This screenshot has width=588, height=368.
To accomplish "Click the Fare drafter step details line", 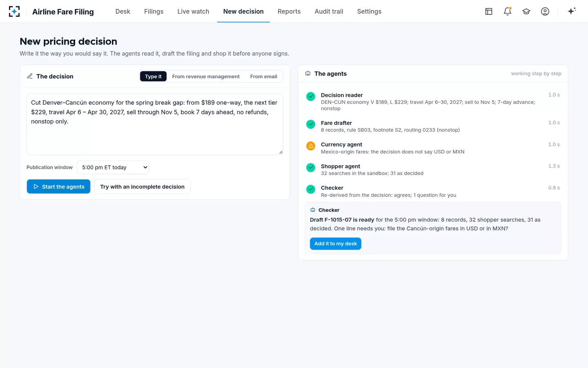I will [x=390, y=130].
